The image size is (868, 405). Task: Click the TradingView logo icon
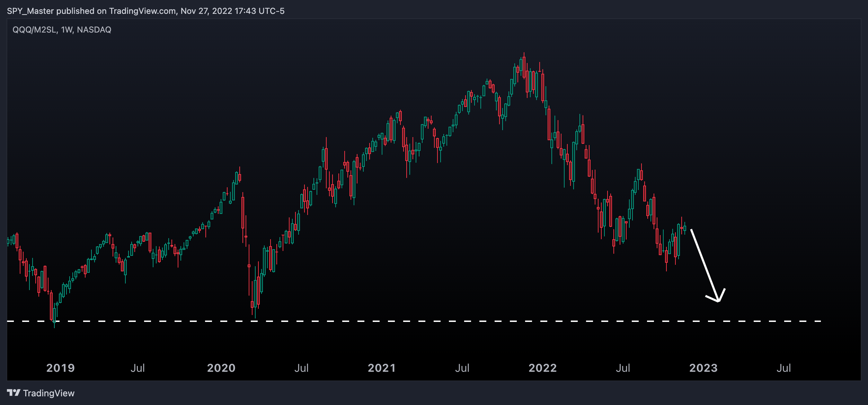[14, 393]
